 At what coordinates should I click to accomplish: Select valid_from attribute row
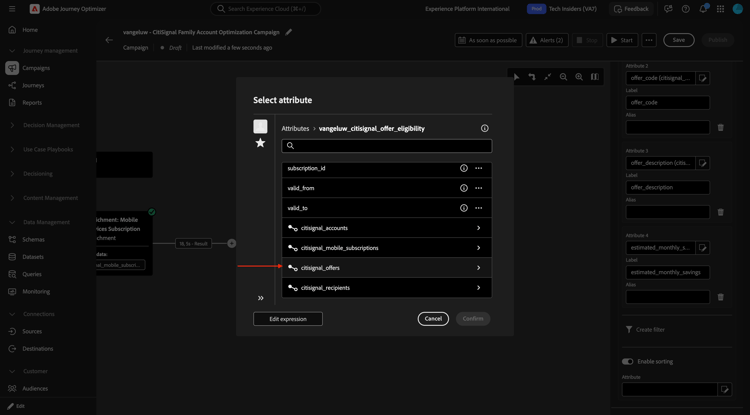pyautogui.click(x=386, y=188)
